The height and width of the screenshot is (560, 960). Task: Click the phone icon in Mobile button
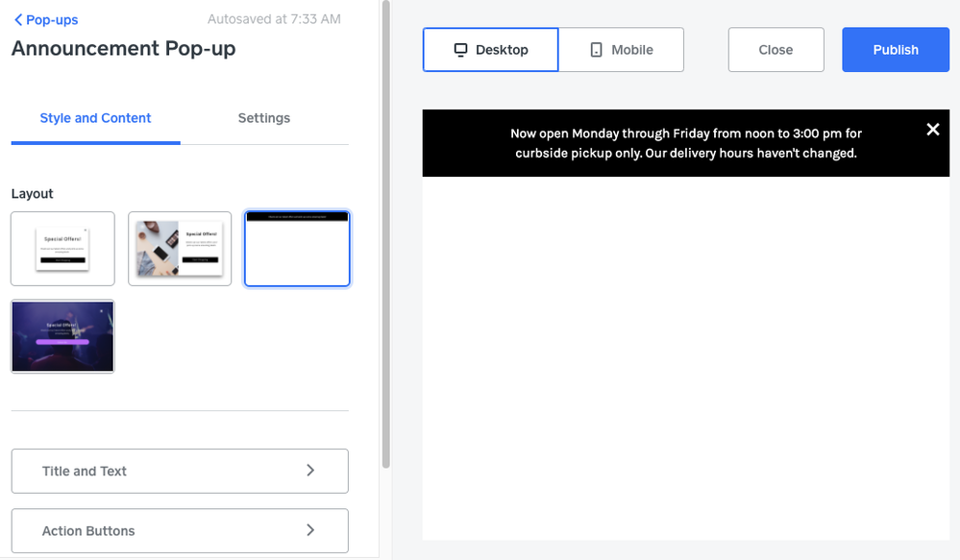[596, 50]
